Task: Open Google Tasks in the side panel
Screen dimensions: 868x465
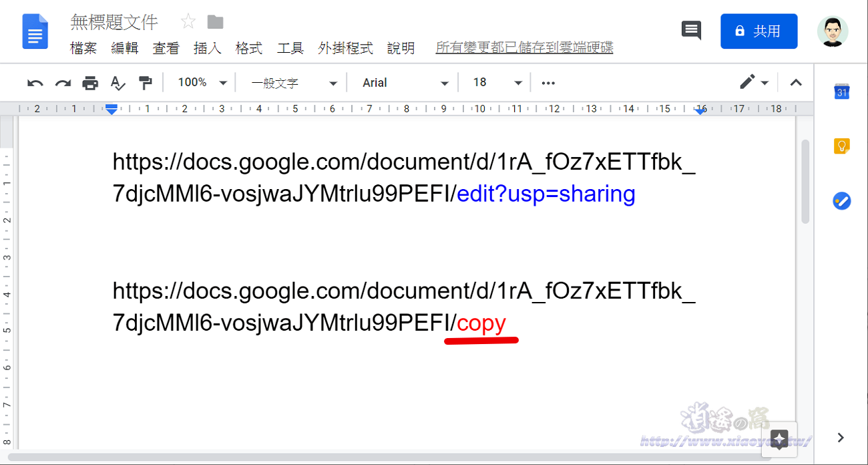Action: (x=841, y=200)
